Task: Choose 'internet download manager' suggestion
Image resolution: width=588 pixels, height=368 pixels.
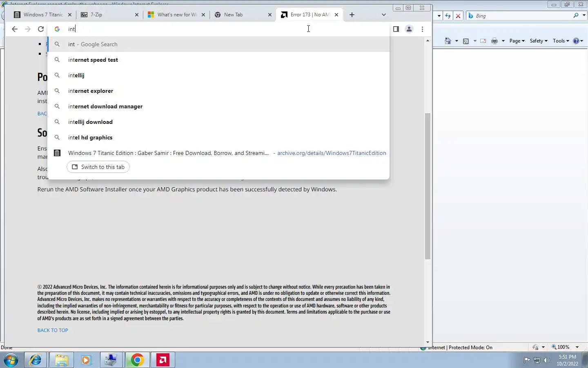Action: click(x=218, y=106)
